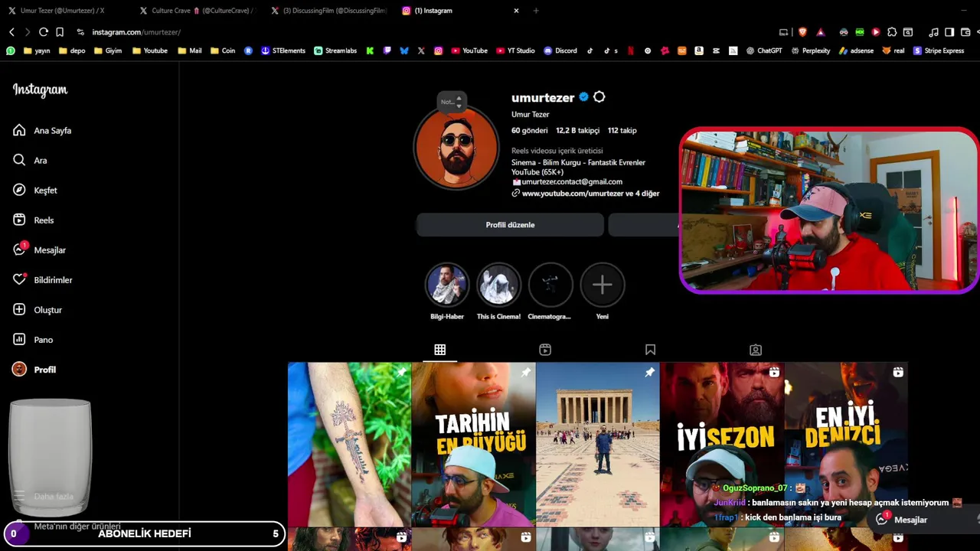This screenshot has height=551, width=980.
Task: Open the IYI SEZON reel thumbnail
Action: (722, 445)
